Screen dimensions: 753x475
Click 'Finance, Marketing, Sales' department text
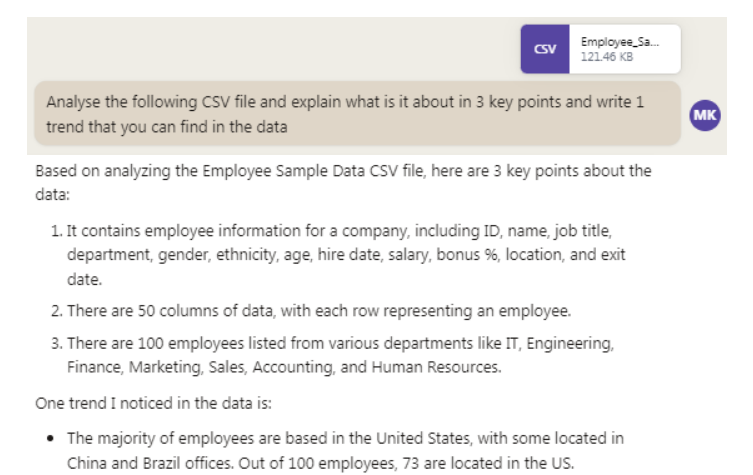(157, 367)
